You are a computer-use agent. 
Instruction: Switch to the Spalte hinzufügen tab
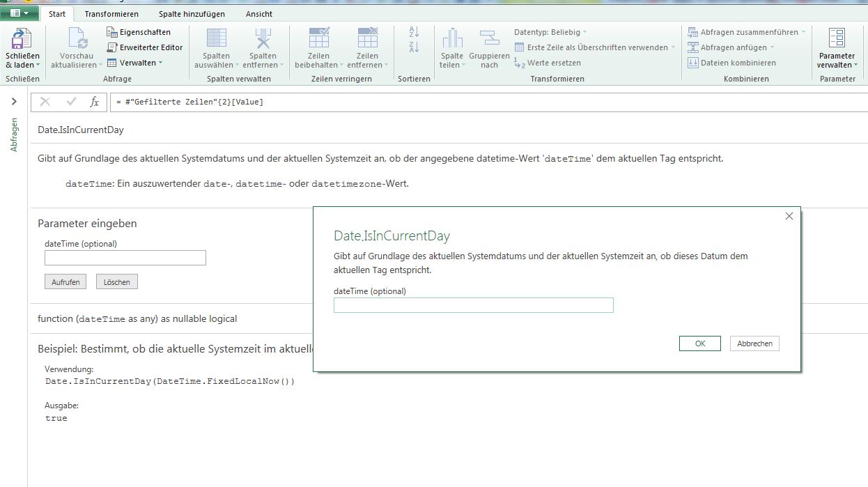[192, 14]
